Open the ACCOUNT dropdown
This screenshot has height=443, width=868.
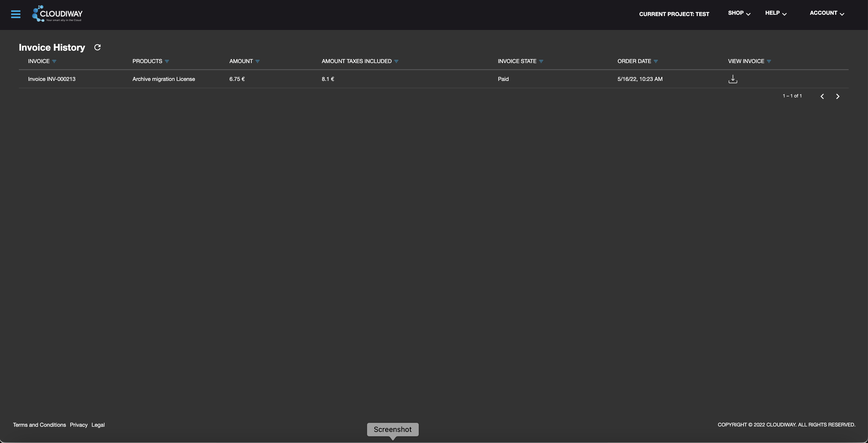[827, 13]
